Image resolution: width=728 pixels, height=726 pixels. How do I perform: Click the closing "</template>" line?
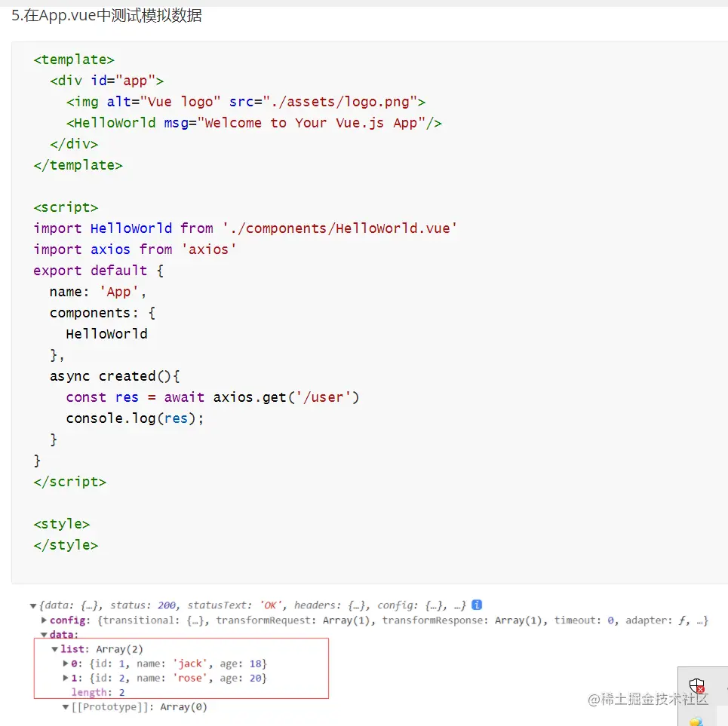[x=78, y=165]
